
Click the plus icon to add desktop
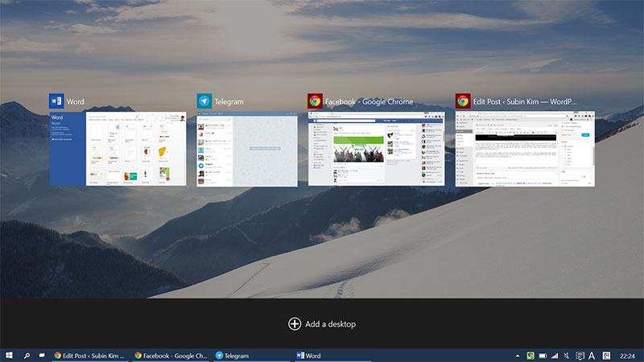tap(295, 323)
